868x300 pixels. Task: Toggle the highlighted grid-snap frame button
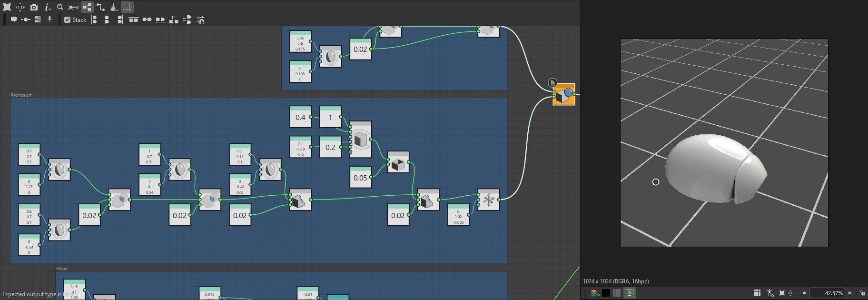point(127,7)
